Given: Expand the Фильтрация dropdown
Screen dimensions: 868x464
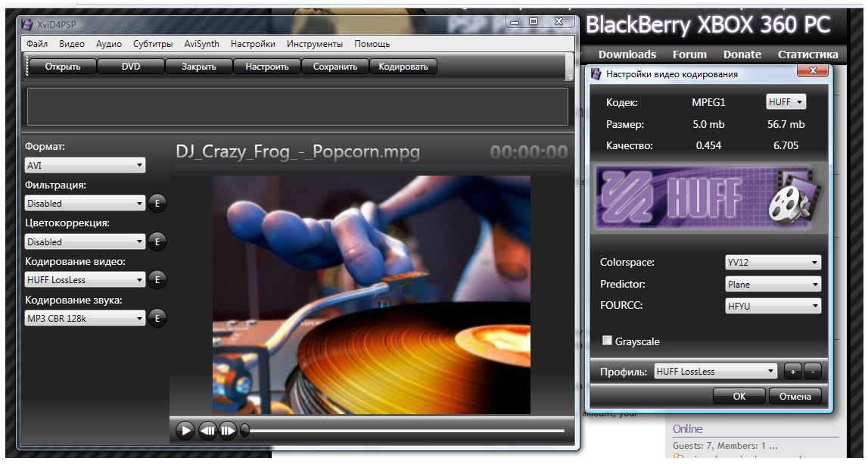Looking at the screenshot, I should point(86,203).
